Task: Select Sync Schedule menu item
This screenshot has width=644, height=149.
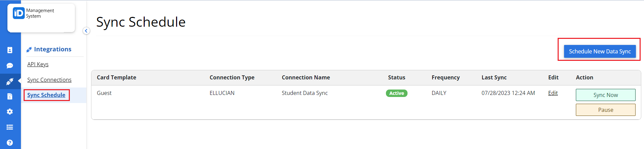Action: 46,95
